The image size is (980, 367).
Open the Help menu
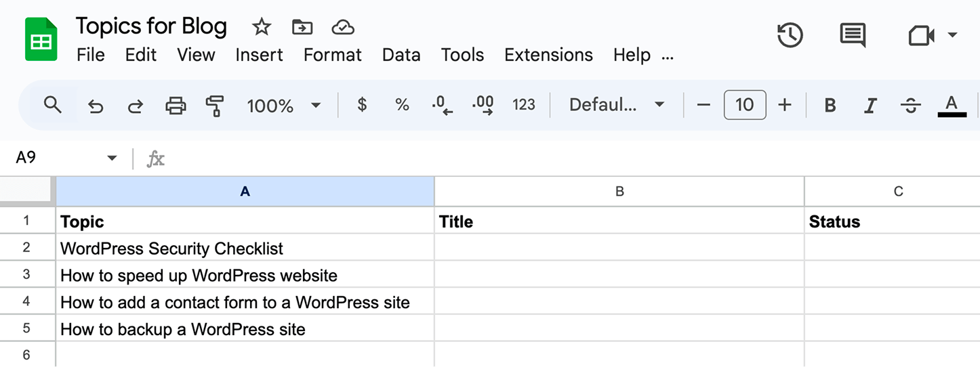pos(632,55)
